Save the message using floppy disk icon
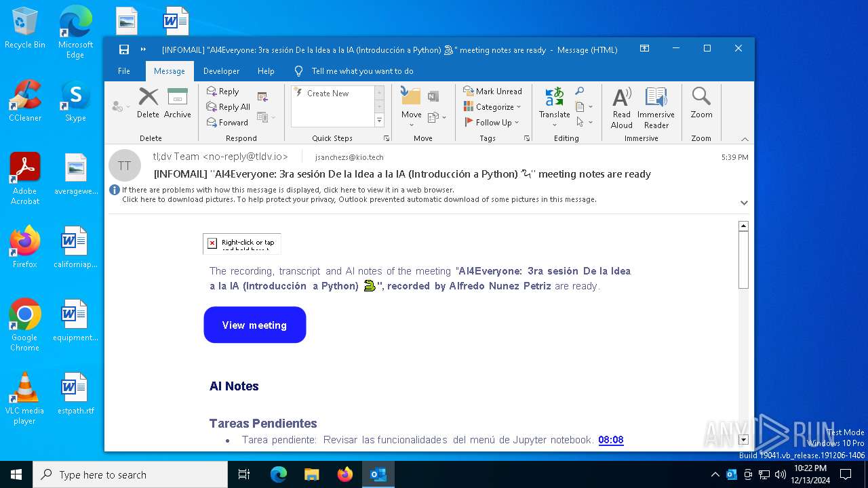Screen dimensions: 868x488 124,49
